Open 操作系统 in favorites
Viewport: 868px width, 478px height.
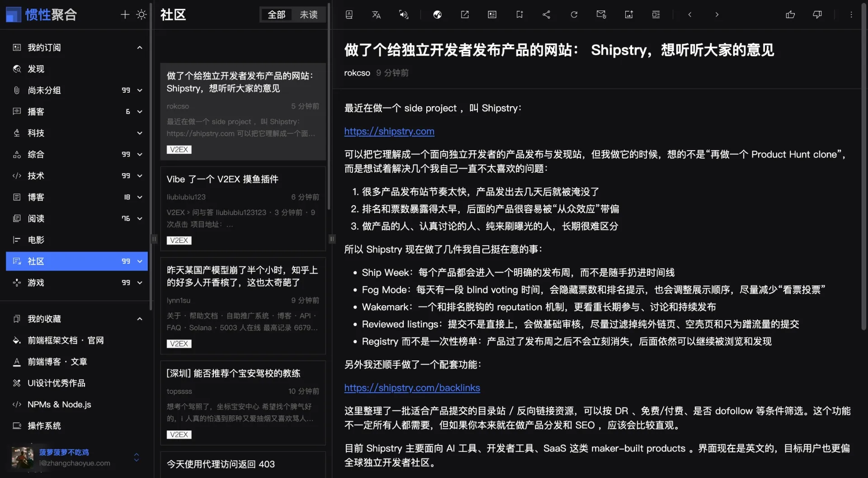[77, 426]
